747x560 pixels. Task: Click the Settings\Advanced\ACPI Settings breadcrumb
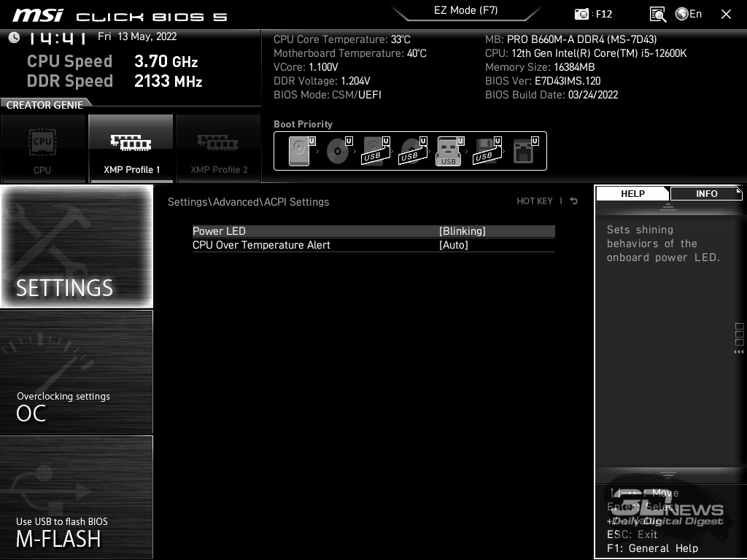point(248,202)
